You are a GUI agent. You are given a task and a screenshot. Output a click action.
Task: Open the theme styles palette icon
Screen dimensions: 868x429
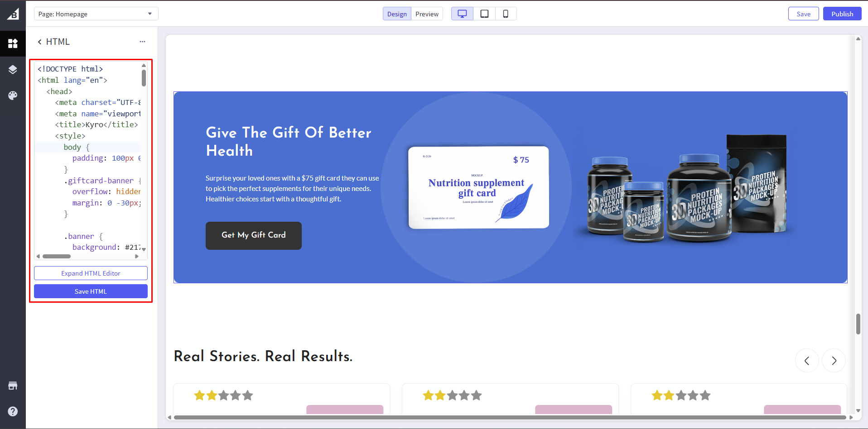(x=13, y=95)
